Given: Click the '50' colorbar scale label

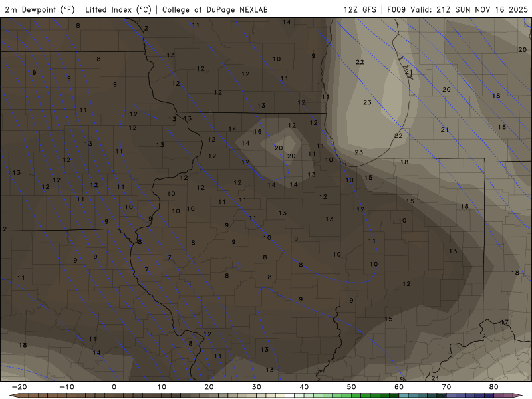Looking at the screenshot, I should click(352, 387).
